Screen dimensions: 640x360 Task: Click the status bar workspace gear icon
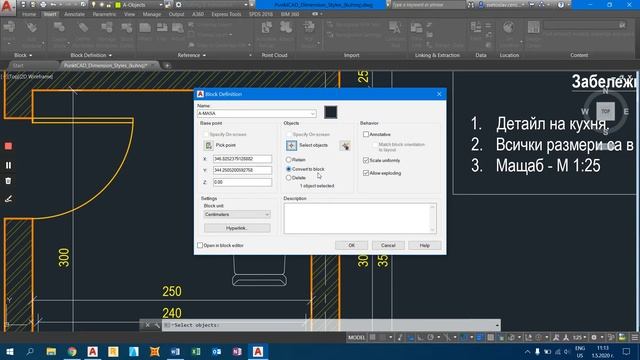point(594,337)
